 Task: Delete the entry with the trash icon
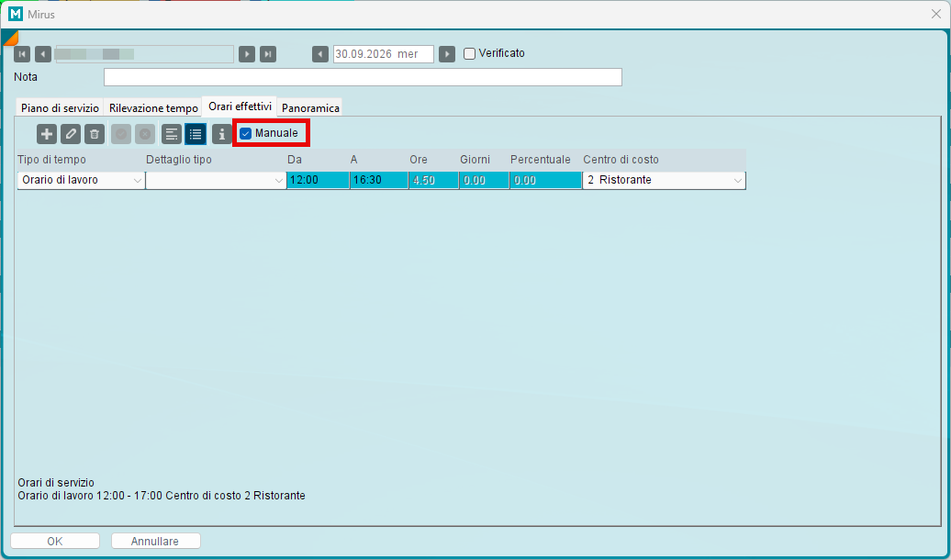[x=94, y=134]
